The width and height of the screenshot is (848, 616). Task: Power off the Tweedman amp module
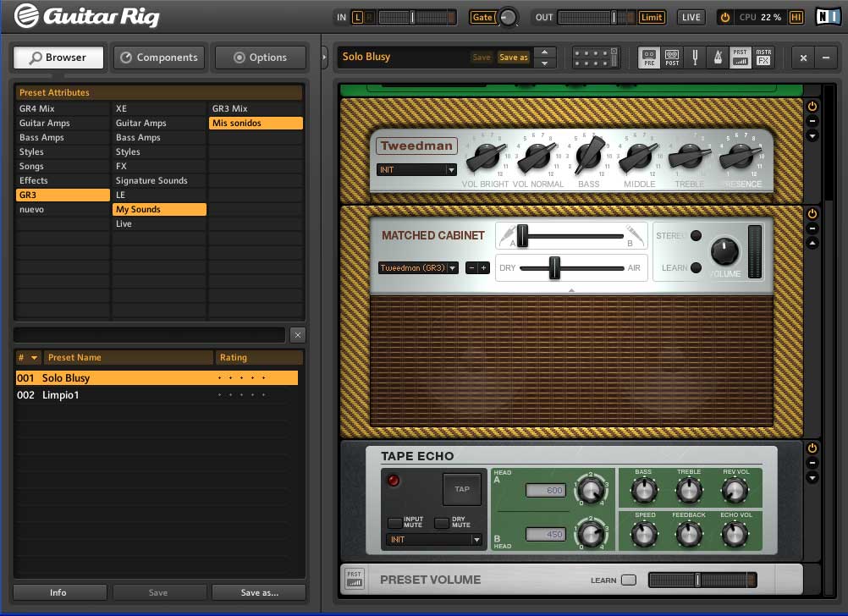(x=812, y=107)
